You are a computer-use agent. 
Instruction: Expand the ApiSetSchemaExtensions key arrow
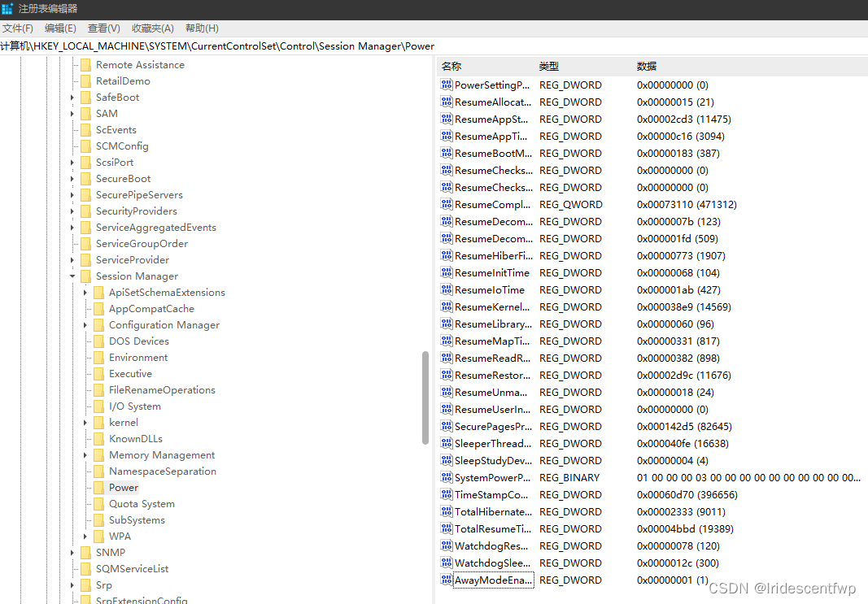pyautogui.click(x=85, y=293)
